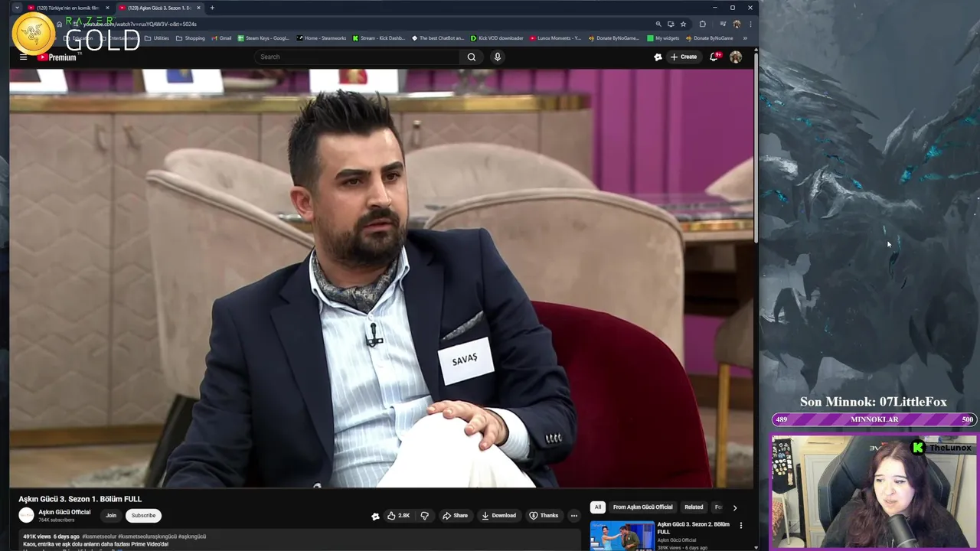
Task: Start voice search with microphone icon
Action: pos(498,57)
